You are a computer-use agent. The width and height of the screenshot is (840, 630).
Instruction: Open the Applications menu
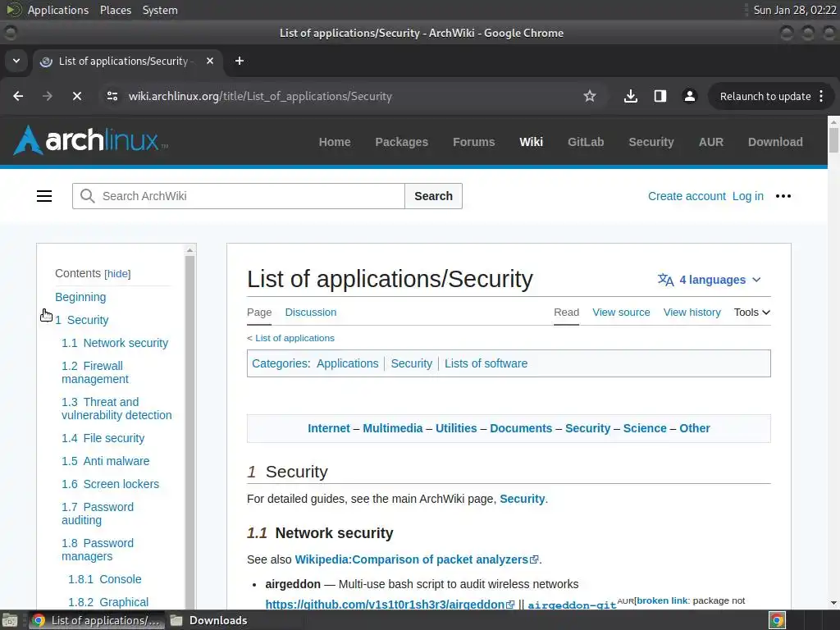tap(58, 10)
